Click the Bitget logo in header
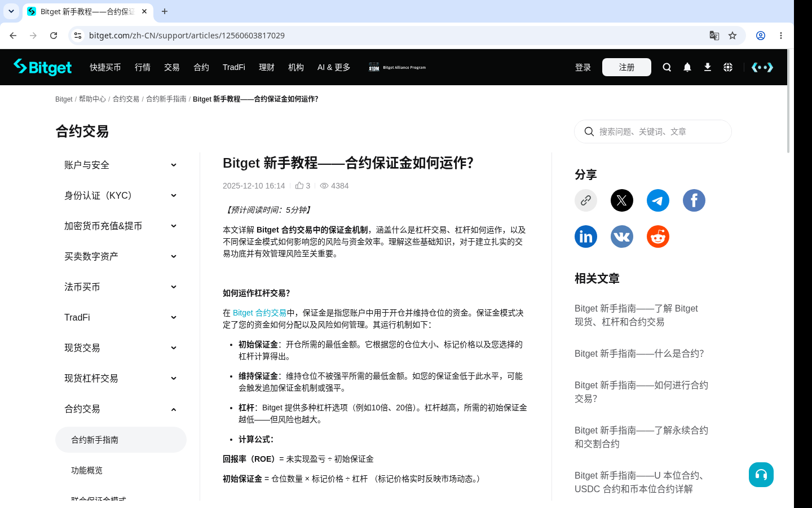 click(43, 67)
